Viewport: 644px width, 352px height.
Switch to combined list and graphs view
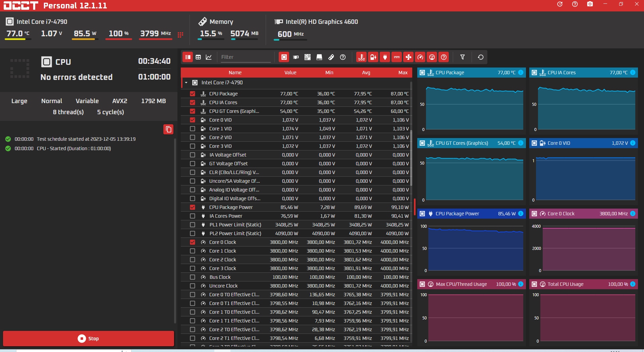[x=188, y=57]
